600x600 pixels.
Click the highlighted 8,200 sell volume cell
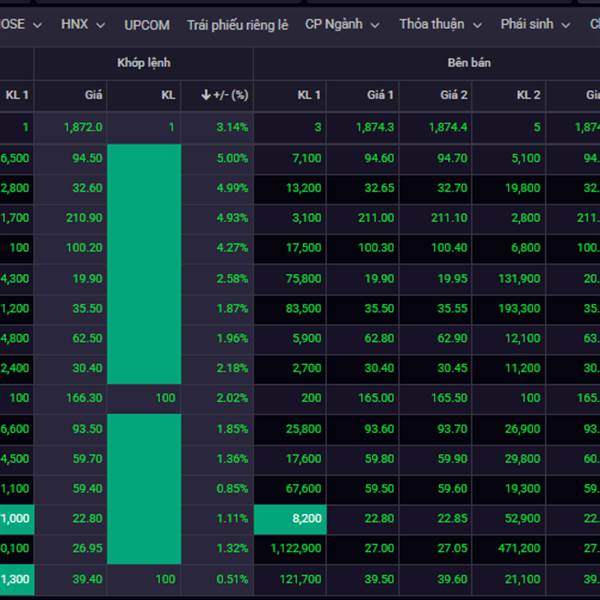click(290, 518)
